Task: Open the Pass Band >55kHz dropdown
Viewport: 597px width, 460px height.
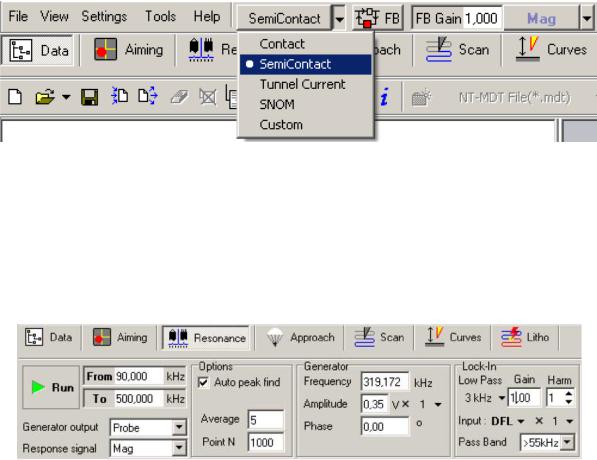Action: [567, 442]
